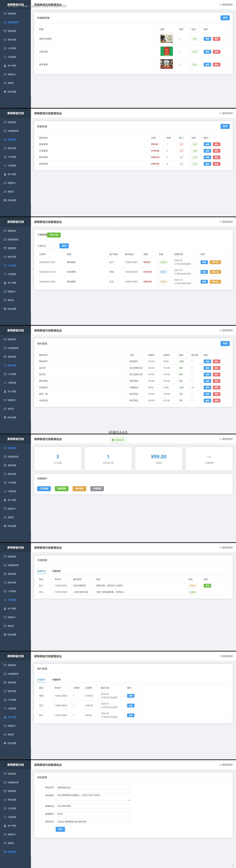
Task: Edit the 黄纸冥币 material row
Action: pos(207,361)
